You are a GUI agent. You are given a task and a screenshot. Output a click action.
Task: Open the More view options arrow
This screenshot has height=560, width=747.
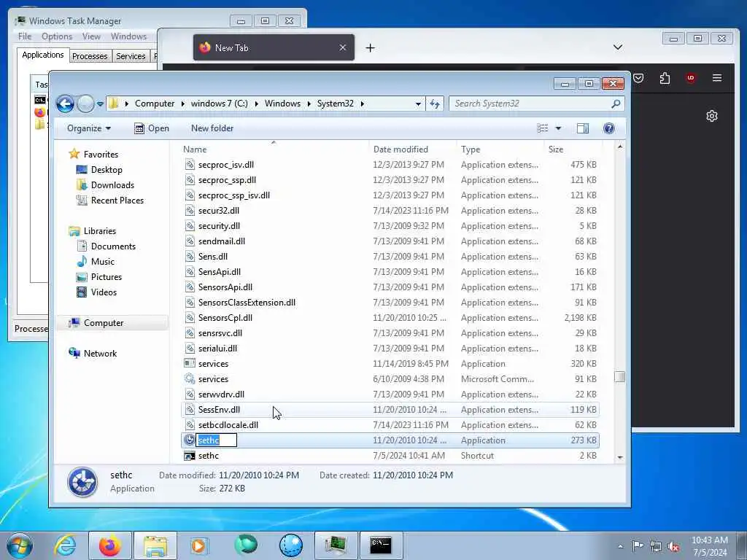coord(558,128)
